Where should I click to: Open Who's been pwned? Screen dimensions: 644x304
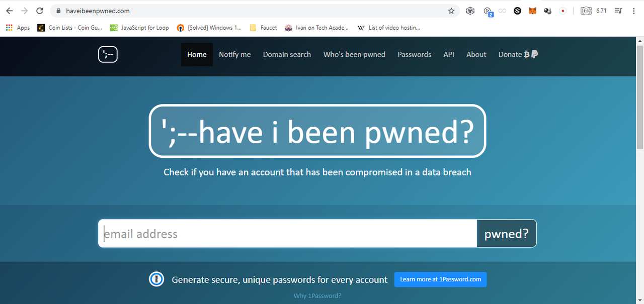tap(354, 54)
